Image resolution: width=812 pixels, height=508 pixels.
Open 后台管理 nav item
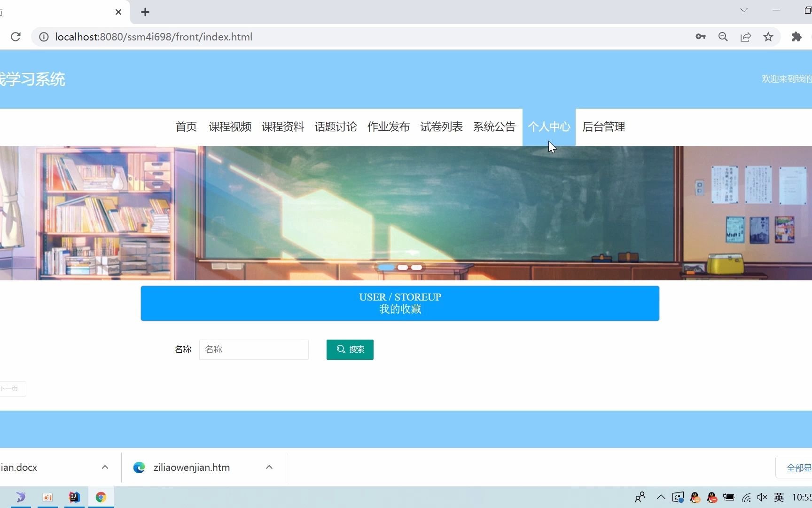604,127
